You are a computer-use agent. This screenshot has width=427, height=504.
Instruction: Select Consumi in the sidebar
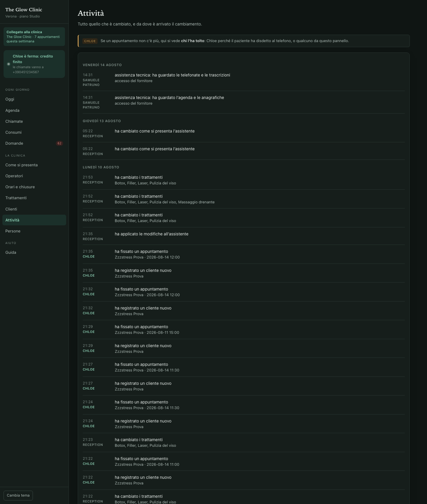click(x=34, y=132)
